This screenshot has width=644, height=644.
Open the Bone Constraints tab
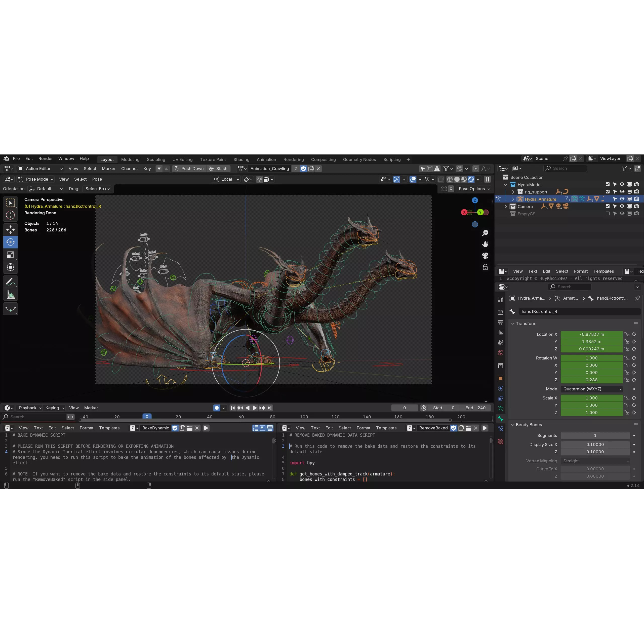(x=500, y=429)
